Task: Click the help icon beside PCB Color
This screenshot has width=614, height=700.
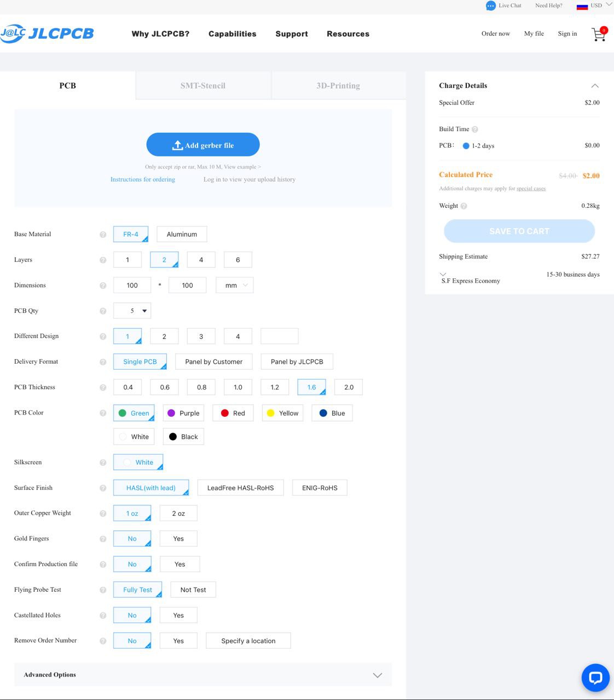Action: (x=103, y=413)
